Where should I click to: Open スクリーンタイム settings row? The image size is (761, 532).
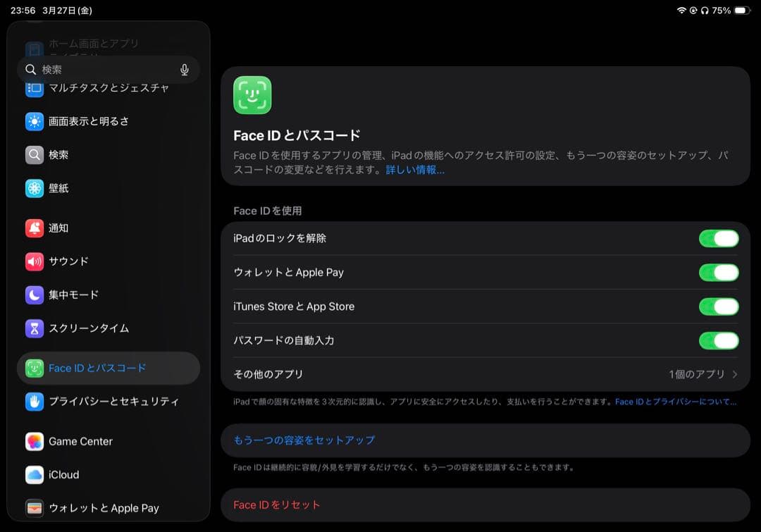(x=109, y=328)
